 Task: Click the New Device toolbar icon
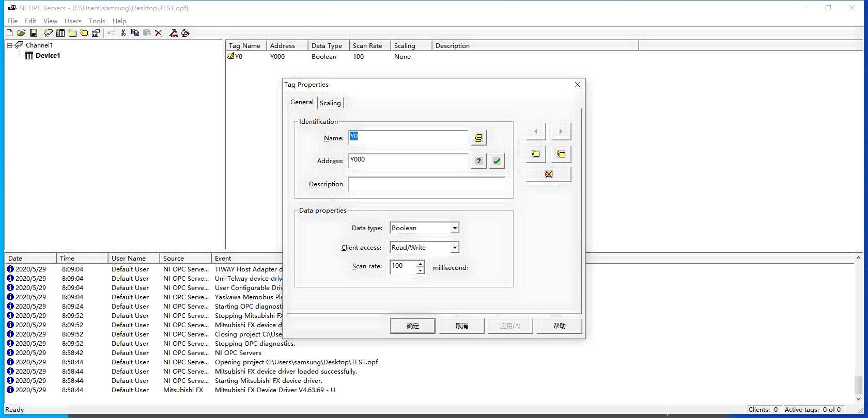[60, 33]
